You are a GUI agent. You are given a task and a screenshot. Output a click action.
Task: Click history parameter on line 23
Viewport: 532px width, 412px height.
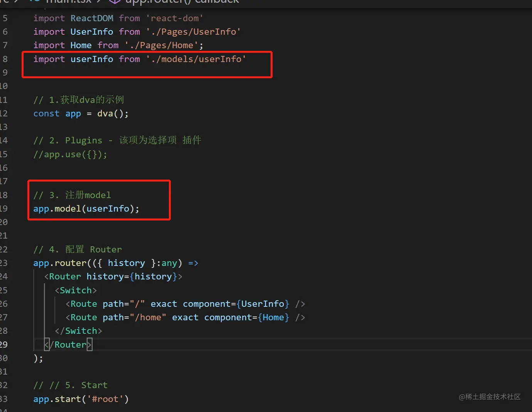[126, 263]
